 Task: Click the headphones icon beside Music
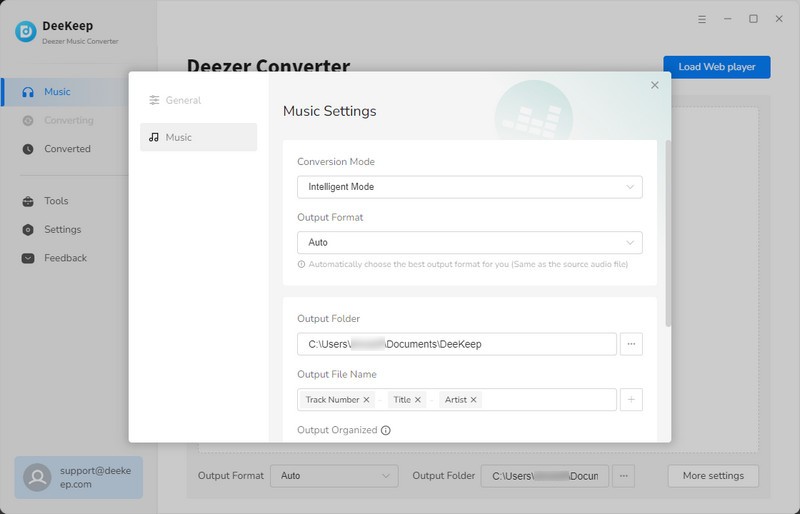(28, 92)
